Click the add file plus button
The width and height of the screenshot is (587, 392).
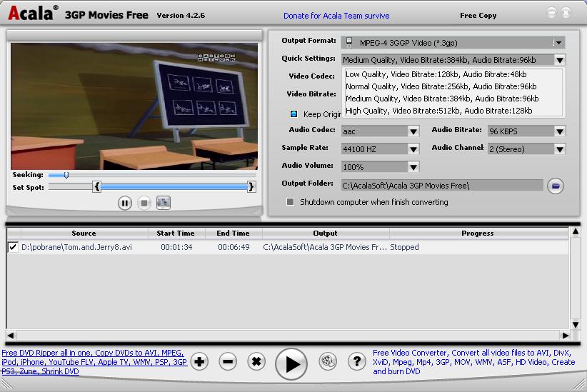coord(199,362)
